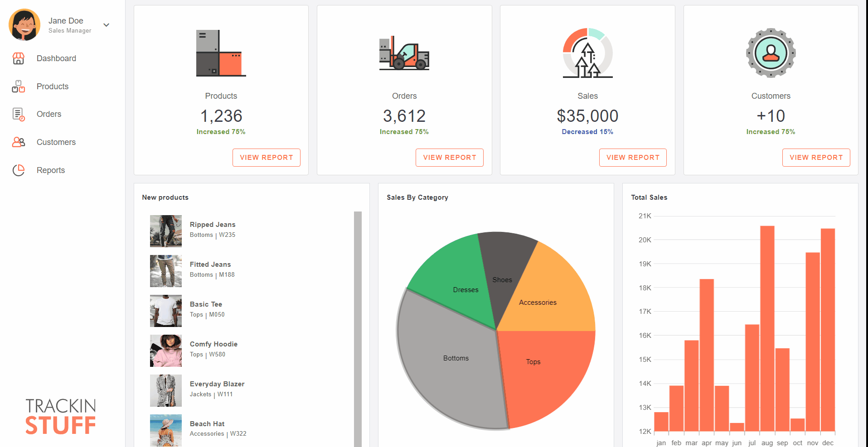Click the 3,612 orders count
Viewport: 868px width, 447px height.
pos(404,116)
